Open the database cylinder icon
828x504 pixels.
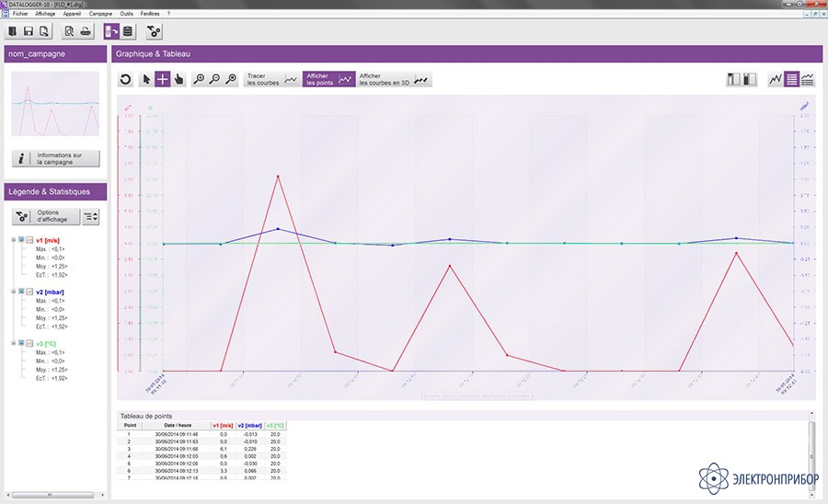point(128,31)
